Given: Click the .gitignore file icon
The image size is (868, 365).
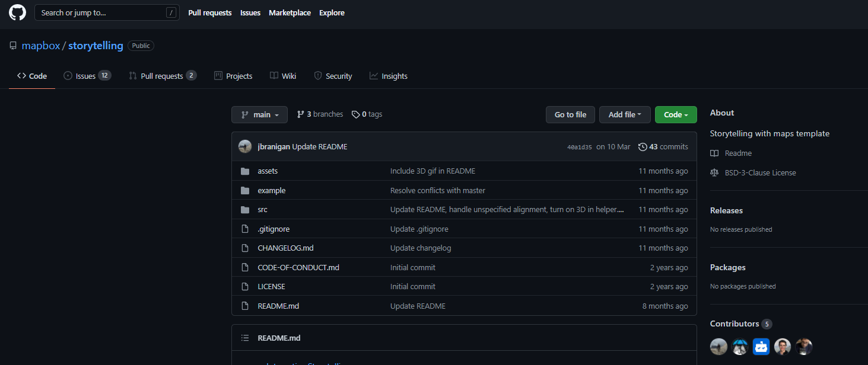Looking at the screenshot, I should coord(245,229).
